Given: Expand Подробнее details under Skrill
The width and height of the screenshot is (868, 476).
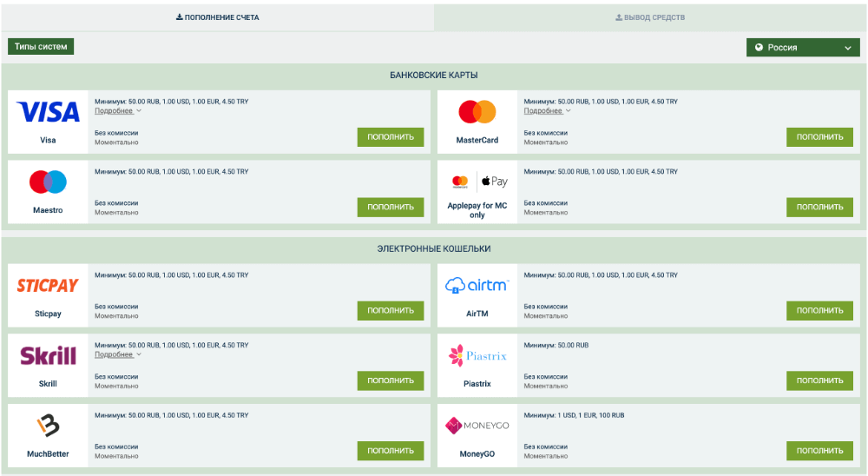Looking at the screenshot, I should tap(117, 354).
